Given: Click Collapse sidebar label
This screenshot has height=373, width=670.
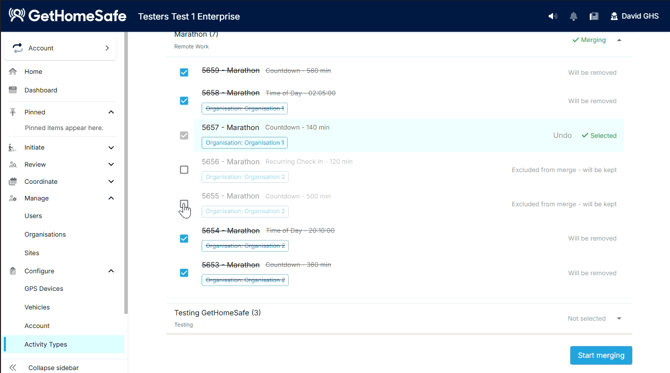Looking at the screenshot, I should pyautogui.click(x=53, y=367).
